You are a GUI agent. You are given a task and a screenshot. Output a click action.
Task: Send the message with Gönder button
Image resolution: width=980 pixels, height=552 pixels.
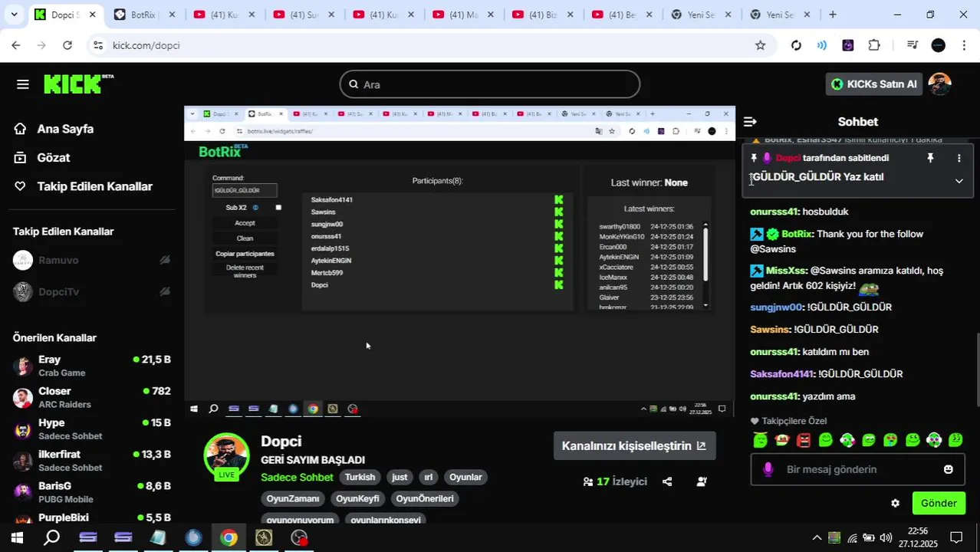tap(939, 503)
